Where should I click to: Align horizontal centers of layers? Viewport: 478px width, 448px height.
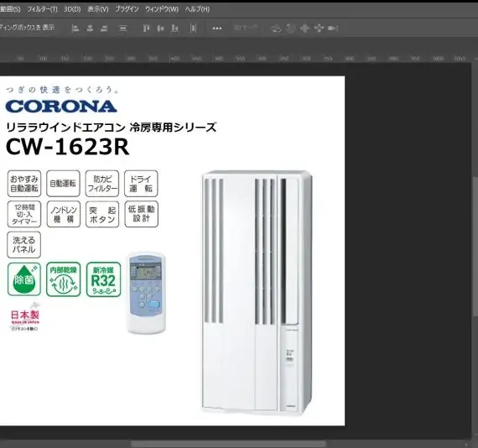click(x=90, y=29)
